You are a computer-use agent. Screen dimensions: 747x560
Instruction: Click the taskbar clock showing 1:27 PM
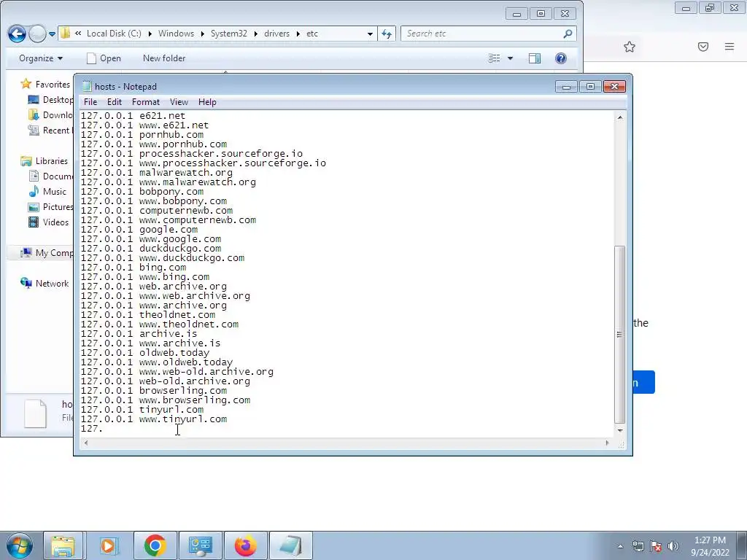[x=710, y=546]
